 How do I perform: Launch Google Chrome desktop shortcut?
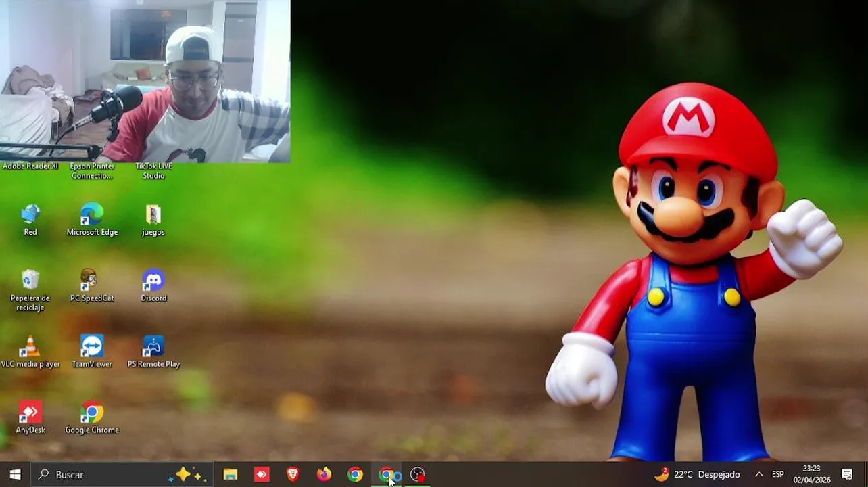point(92,418)
